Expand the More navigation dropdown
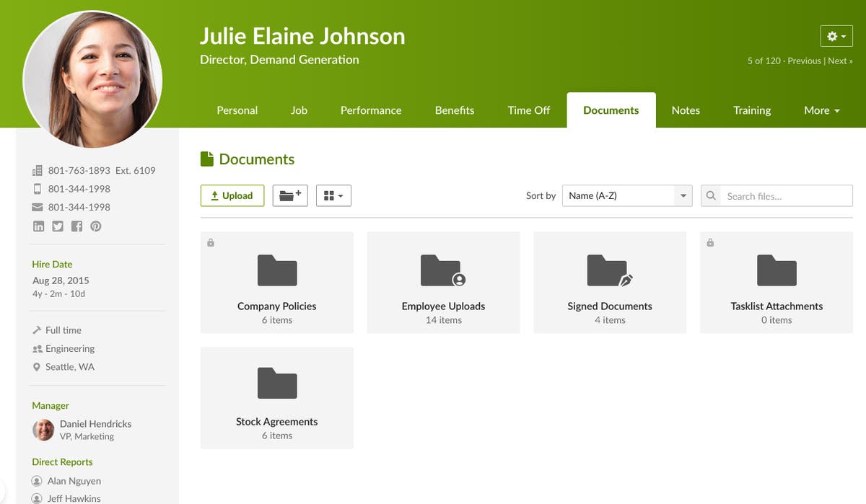Viewport: 866px width, 504px height. coord(821,110)
